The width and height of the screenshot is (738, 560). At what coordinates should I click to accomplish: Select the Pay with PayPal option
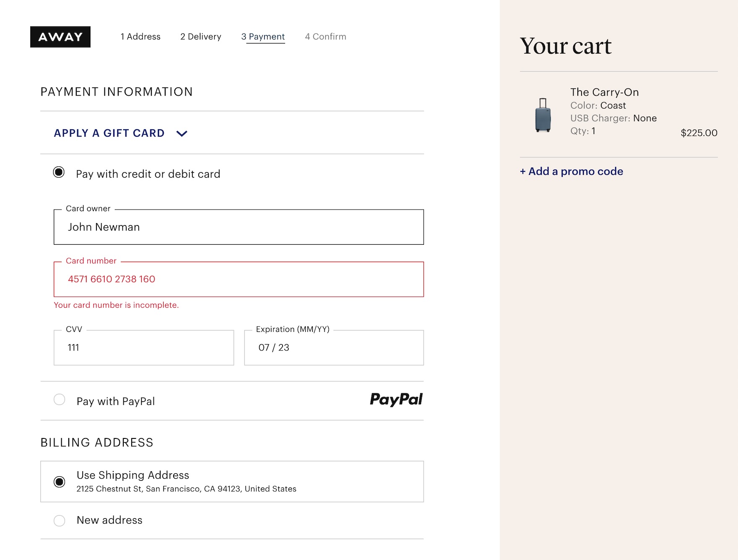coord(60,399)
